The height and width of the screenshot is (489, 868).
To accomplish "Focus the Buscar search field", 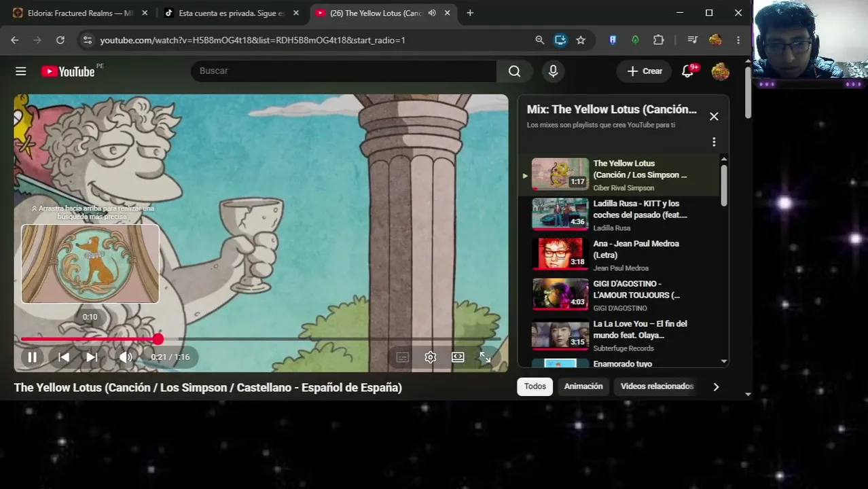I will click(344, 71).
